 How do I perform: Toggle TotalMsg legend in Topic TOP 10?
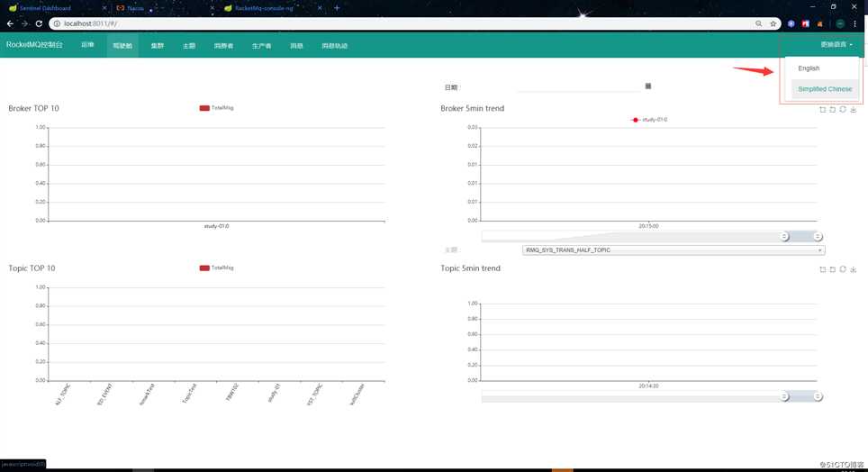[x=216, y=268]
